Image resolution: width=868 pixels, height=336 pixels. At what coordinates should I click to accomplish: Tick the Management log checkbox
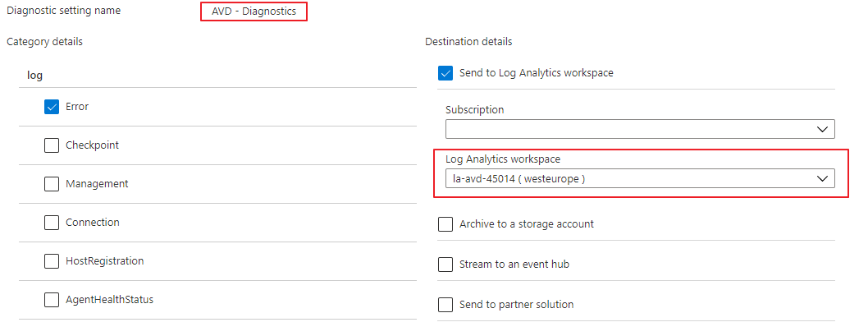[x=52, y=184]
